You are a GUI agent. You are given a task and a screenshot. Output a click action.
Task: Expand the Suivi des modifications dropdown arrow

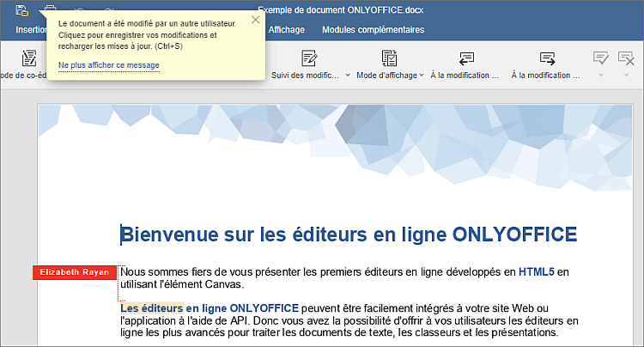pyautogui.click(x=348, y=76)
